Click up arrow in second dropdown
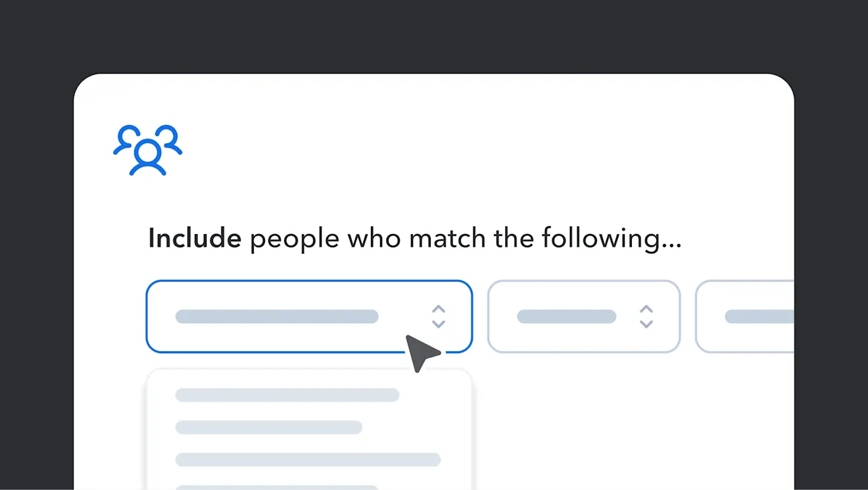 pyautogui.click(x=646, y=309)
